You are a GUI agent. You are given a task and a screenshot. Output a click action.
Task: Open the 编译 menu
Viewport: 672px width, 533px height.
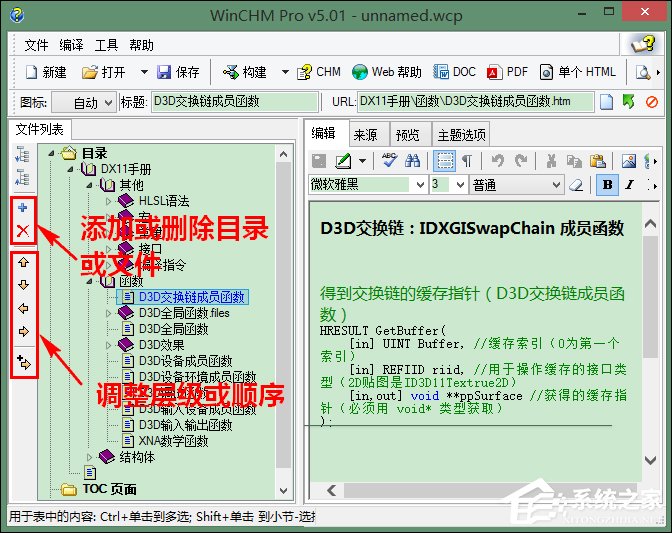click(x=71, y=45)
